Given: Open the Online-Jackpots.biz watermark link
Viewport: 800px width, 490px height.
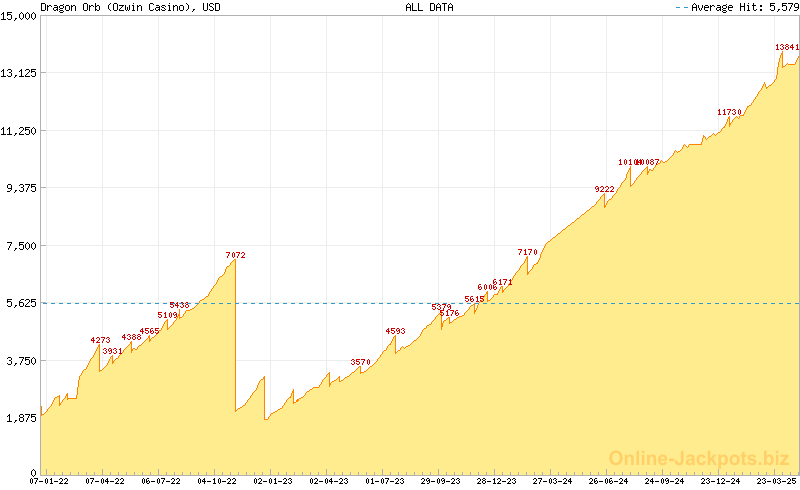Looking at the screenshot, I should [693, 458].
